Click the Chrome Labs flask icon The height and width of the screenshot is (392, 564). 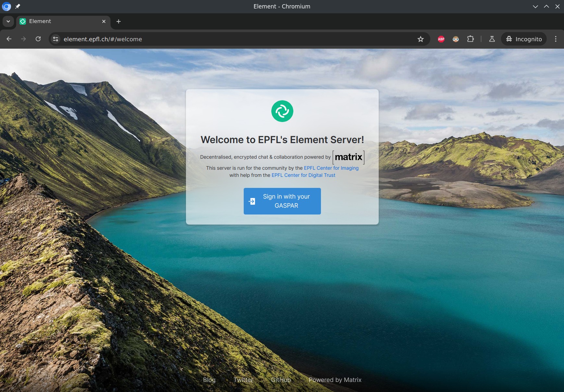(x=492, y=39)
